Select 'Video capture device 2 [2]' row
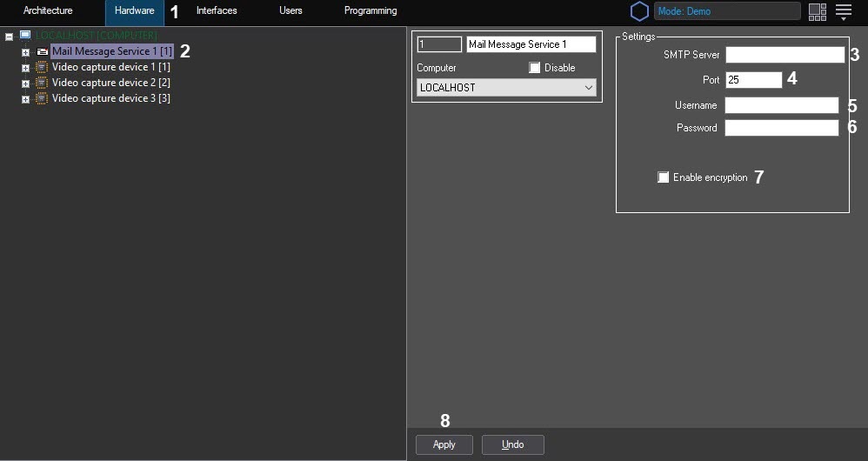 110,83
